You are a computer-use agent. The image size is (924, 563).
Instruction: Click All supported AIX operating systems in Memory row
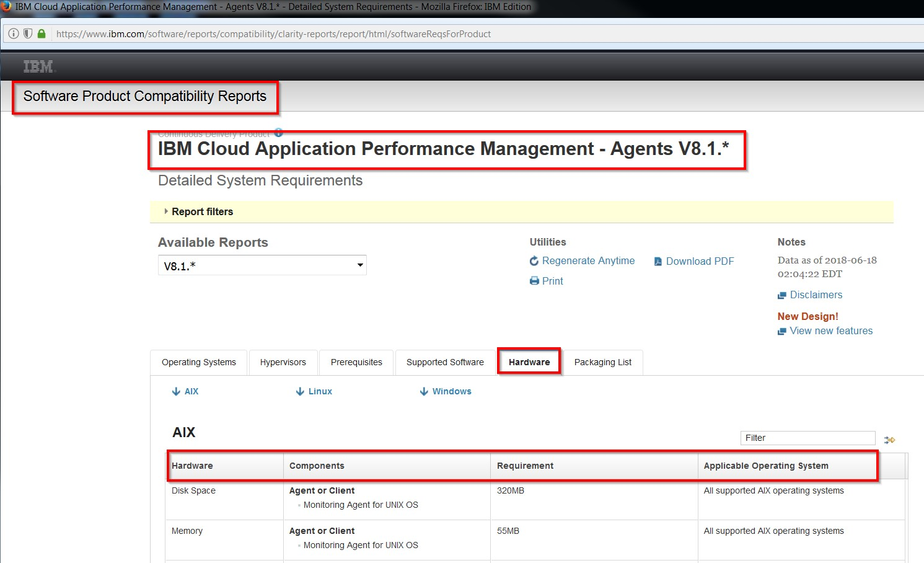[773, 531]
